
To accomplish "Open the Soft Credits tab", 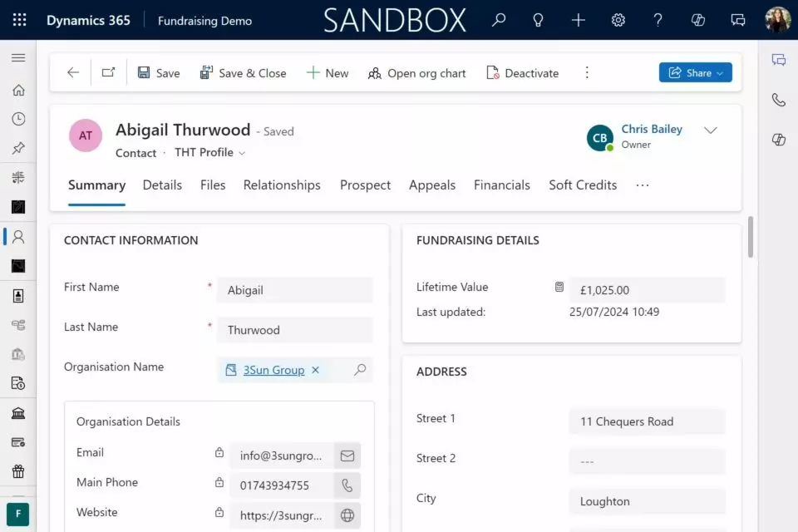I will point(583,185).
